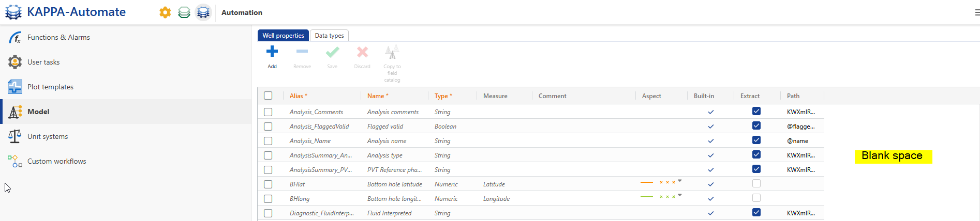Click the Model derrick icon
The image size is (980, 221).
pos(15,112)
